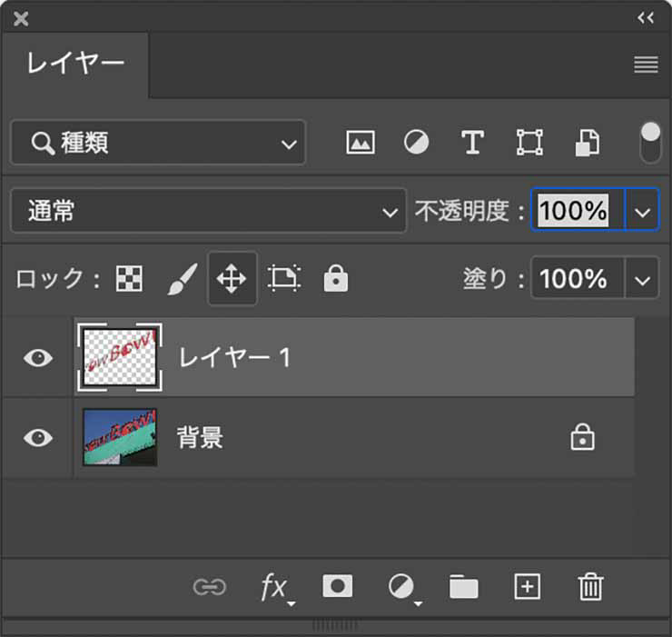Filter layers by pixel layer icon
Screen dimensions: 672x637
[361, 143]
